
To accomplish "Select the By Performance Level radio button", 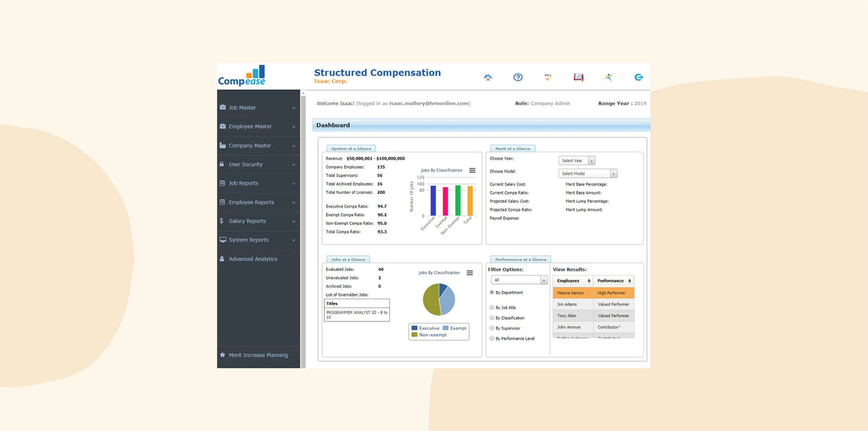I will (492, 338).
